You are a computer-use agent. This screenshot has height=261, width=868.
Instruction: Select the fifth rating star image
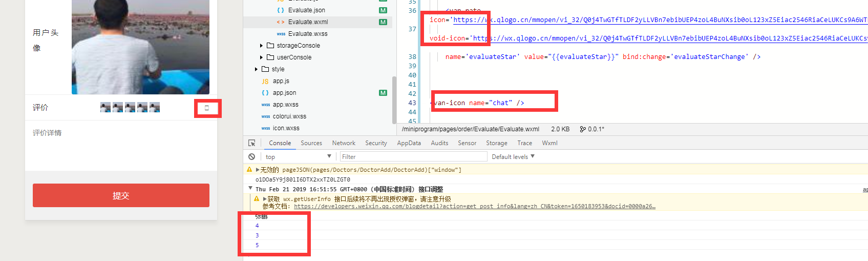pyautogui.click(x=155, y=107)
